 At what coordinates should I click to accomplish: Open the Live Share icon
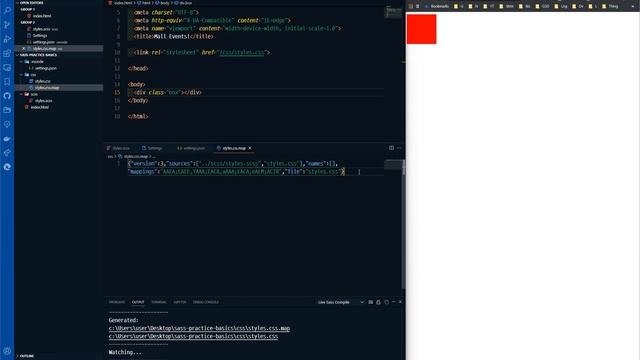7,153
